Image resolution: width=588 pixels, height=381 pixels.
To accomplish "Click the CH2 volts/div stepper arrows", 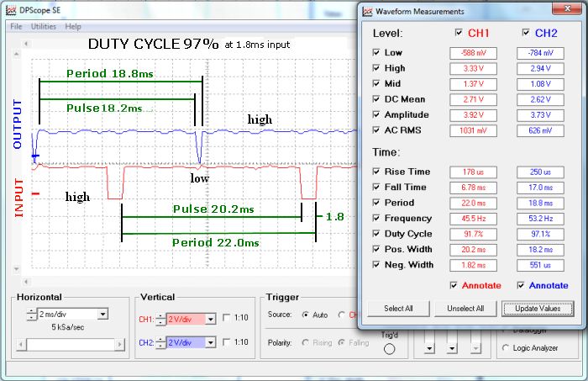I will click(161, 342).
